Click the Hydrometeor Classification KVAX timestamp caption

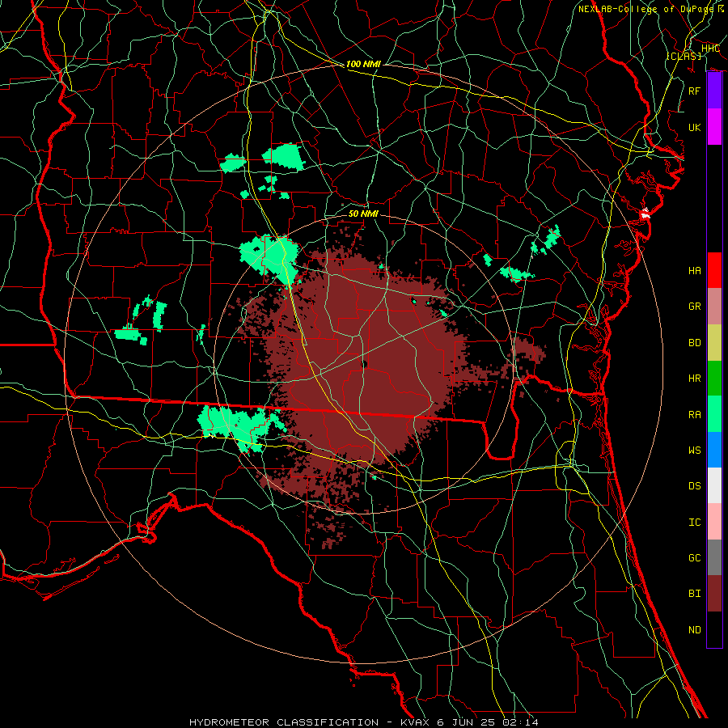(x=364, y=722)
